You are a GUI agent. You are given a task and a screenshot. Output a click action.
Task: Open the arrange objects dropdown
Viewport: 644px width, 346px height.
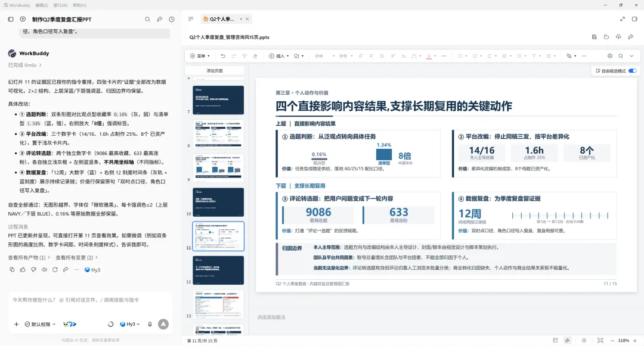pos(571,56)
